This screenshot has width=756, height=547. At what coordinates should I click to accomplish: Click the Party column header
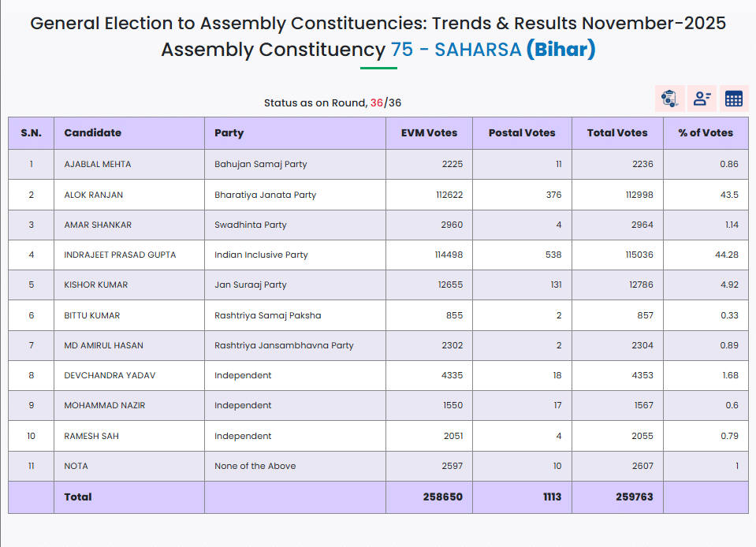pyautogui.click(x=229, y=133)
